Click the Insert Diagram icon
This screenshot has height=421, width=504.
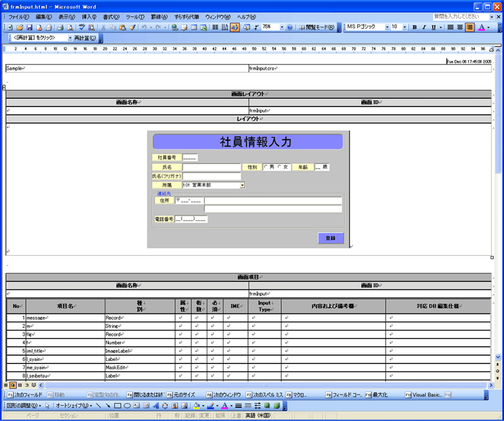165,406
